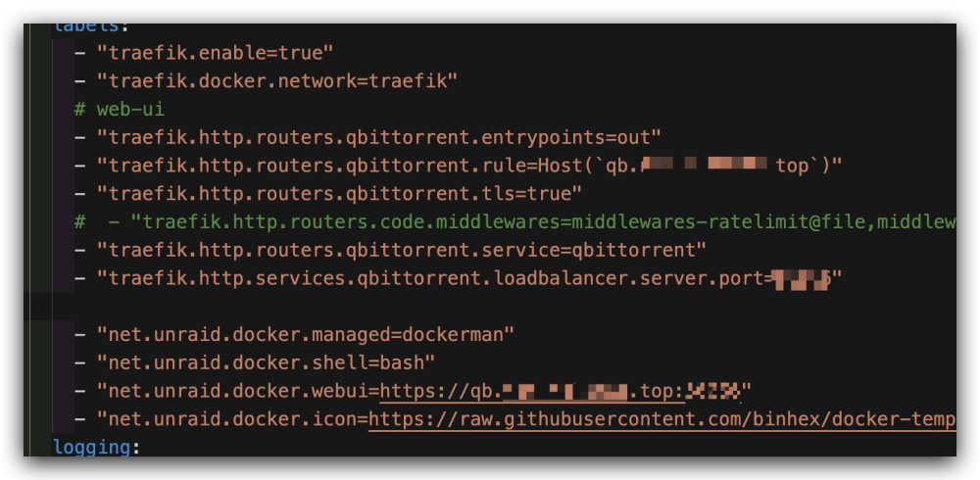
Task: Click the webui https://qb link
Action: click(561, 392)
